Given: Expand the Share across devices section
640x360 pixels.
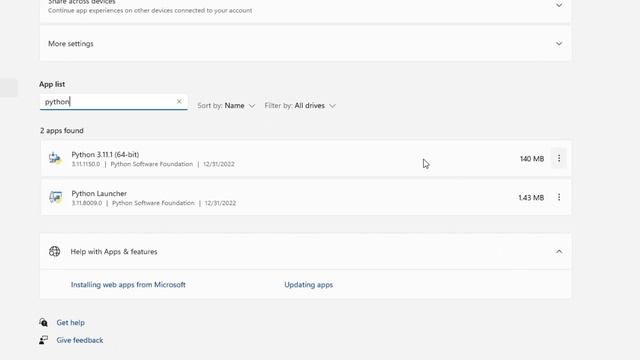Looking at the screenshot, I should click(x=559, y=5).
